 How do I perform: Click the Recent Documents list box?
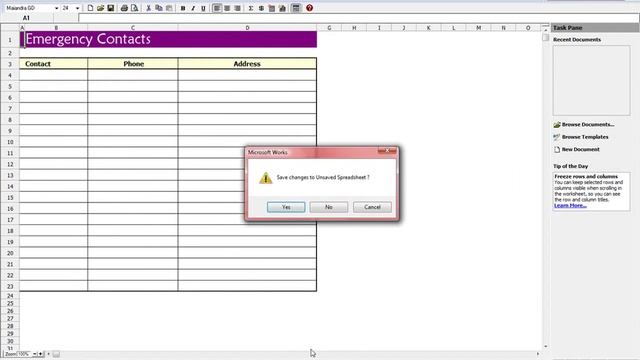pos(591,80)
